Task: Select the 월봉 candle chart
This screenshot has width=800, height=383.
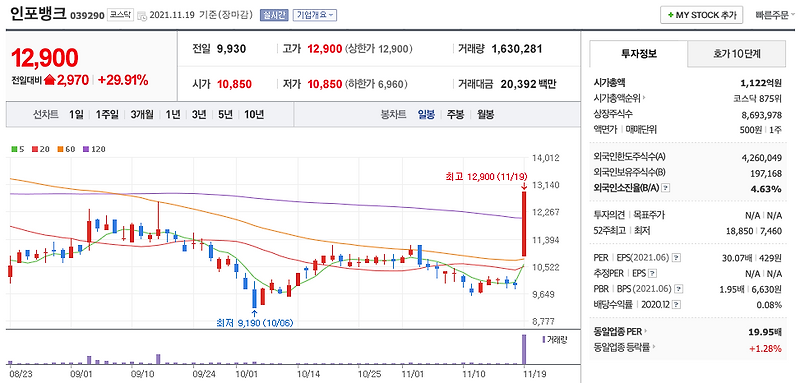Action: pos(485,114)
